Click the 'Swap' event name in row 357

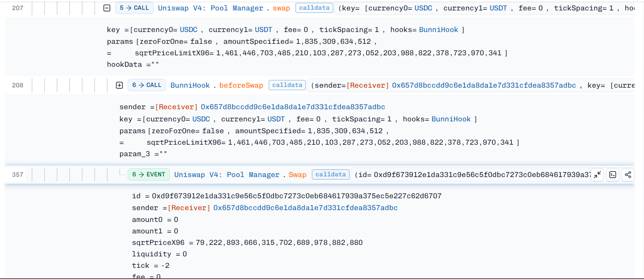pos(298,175)
